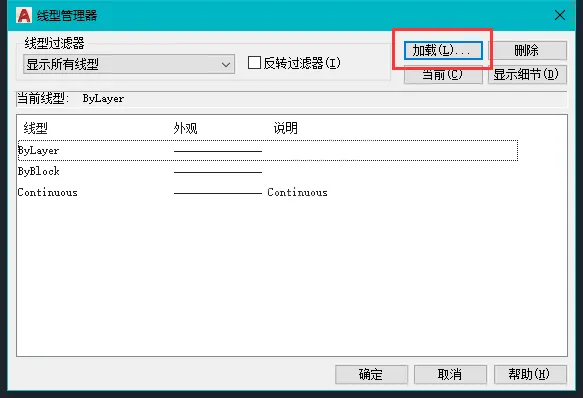Cancel the dialog with the 取消 button

click(x=450, y=374)
